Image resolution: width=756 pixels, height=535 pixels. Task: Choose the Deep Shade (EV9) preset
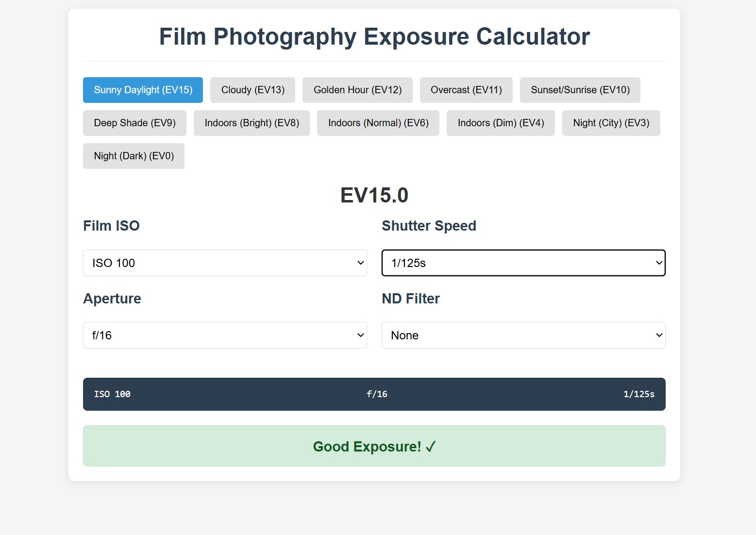[x=134, y=123]
